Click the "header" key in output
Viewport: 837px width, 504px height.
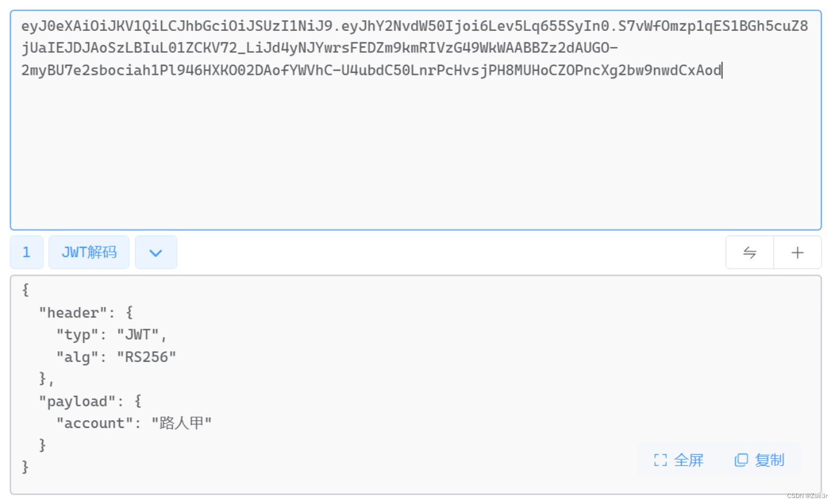point(73,313)
